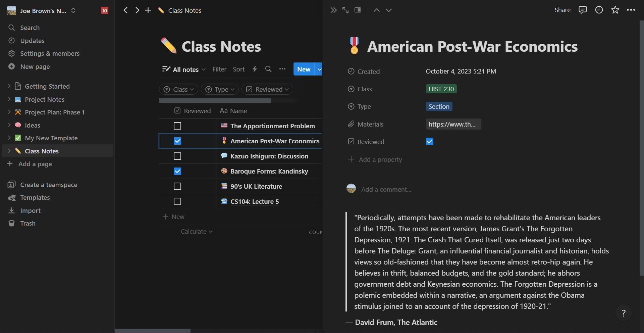
Task: Open the Updates inbox
Action: [32, 41]
